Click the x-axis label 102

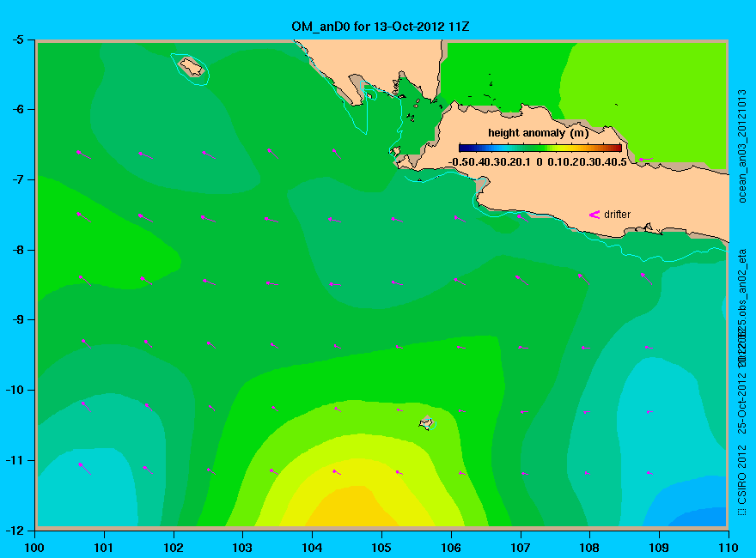coord(173,548)
